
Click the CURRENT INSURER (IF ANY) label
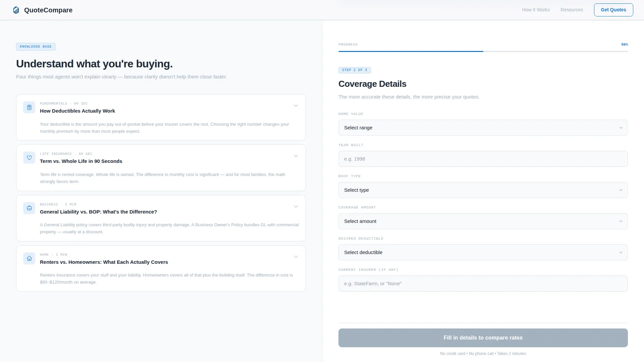[x=368, y=270]
